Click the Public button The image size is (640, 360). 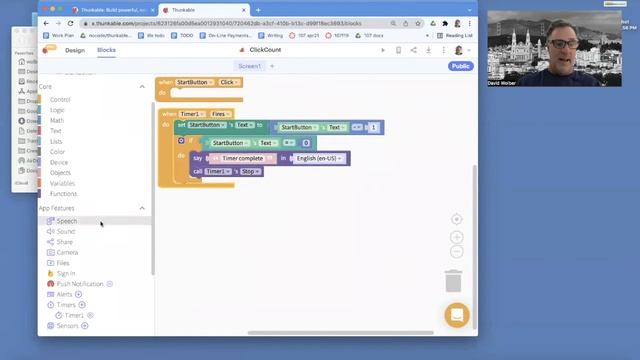point(461,66)
